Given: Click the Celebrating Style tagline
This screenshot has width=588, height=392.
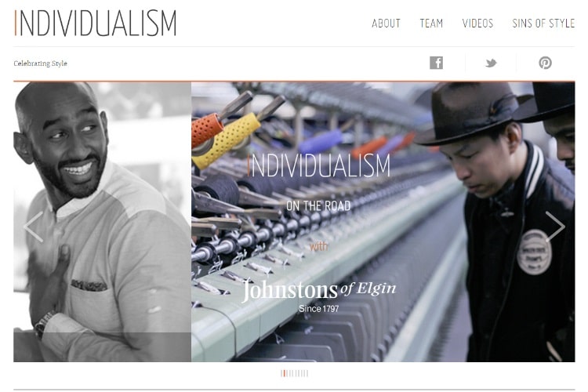Looking at the screenshot, I should (x=40, y=64).
